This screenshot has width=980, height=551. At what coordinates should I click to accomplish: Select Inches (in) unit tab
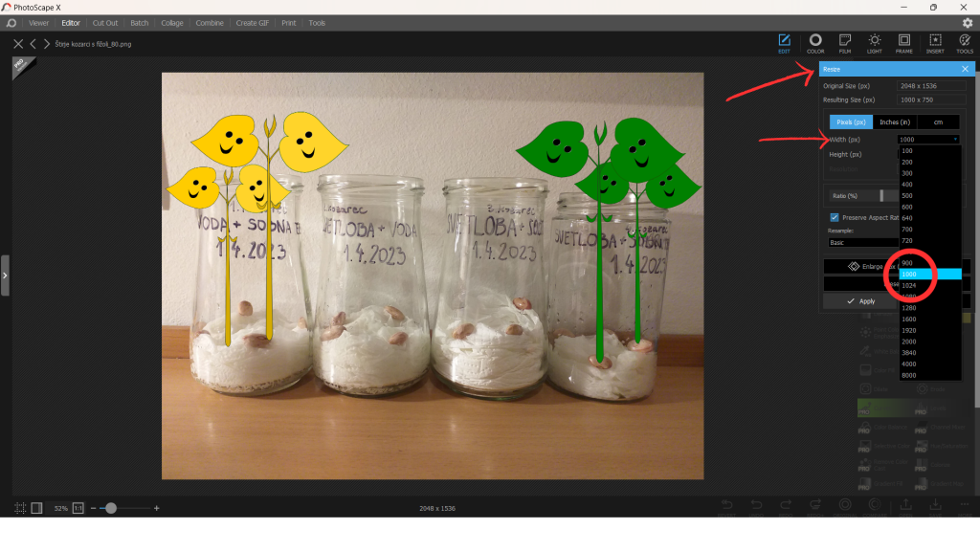click(895, 122)
